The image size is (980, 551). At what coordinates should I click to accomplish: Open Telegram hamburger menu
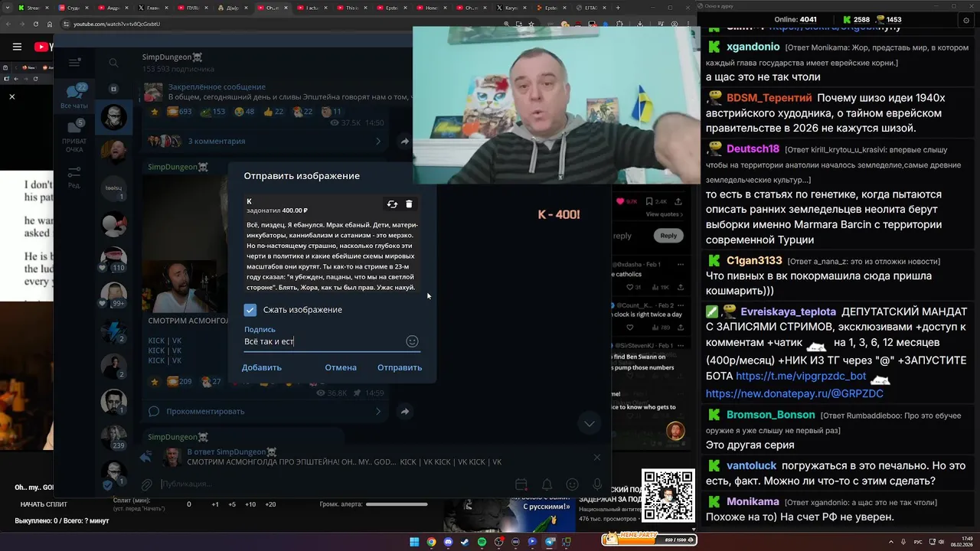pos(74,63)
